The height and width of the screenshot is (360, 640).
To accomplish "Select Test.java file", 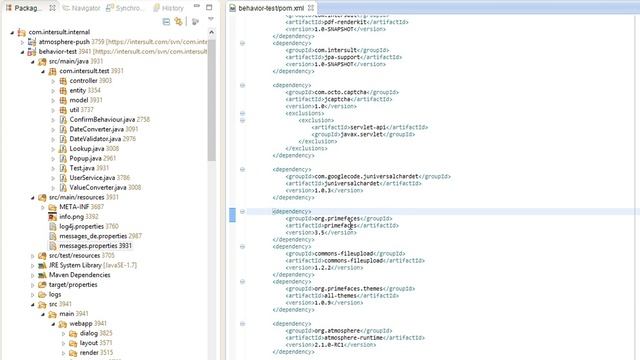I will (84, 168).
